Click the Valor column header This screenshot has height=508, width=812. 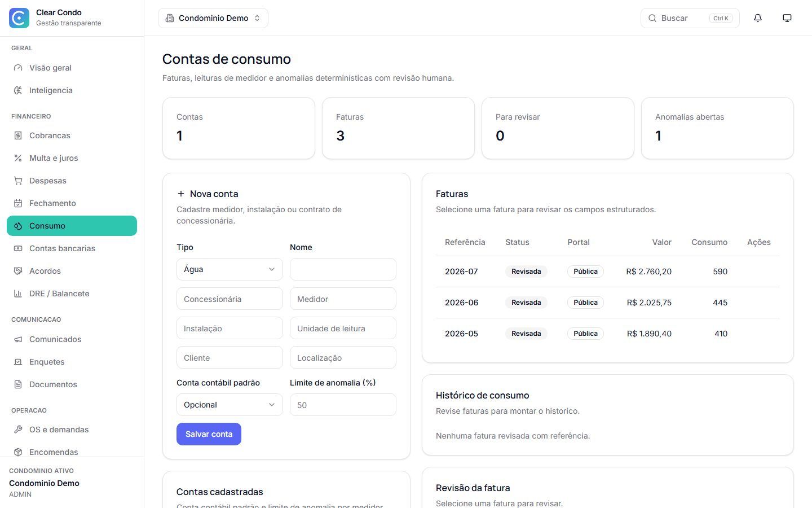[661, 242]
